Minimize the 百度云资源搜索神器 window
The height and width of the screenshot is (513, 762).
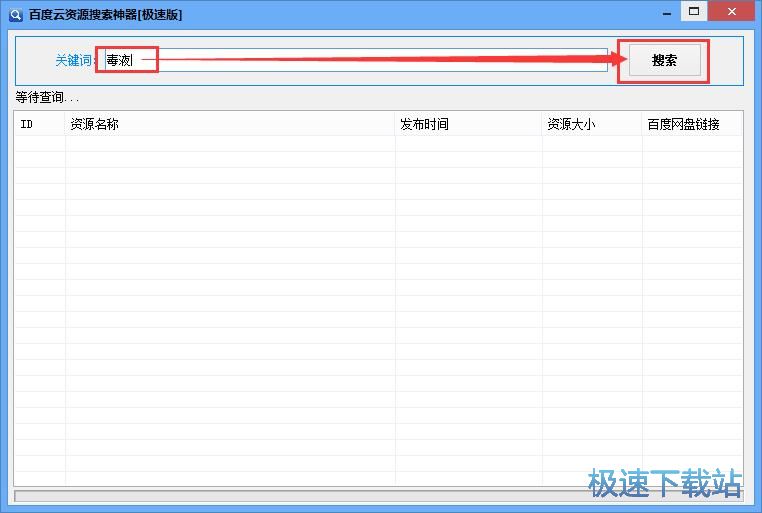(x=667, y=13)
